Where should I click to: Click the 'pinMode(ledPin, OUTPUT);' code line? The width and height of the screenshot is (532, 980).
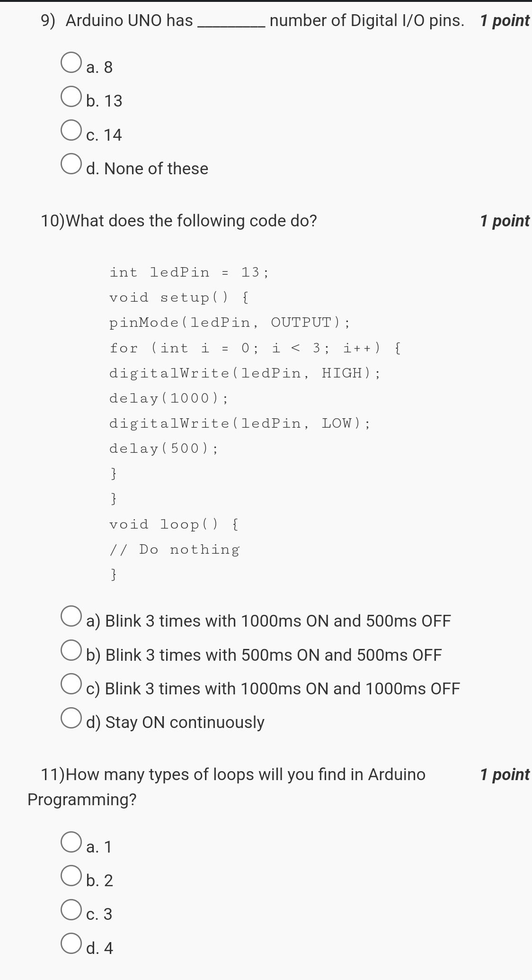click(x=230, y=323)
